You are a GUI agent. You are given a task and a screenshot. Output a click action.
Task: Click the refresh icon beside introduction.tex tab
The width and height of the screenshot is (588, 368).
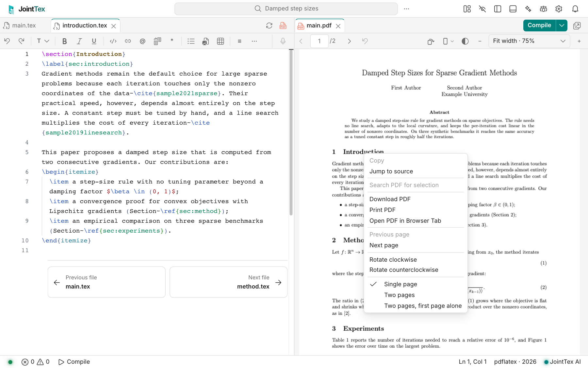coord(269,26)
